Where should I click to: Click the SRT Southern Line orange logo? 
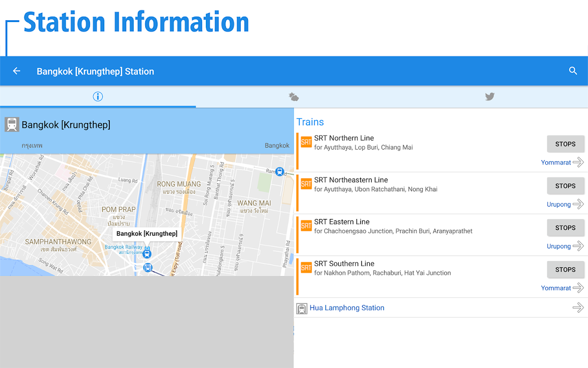click(x=306, y=268)
